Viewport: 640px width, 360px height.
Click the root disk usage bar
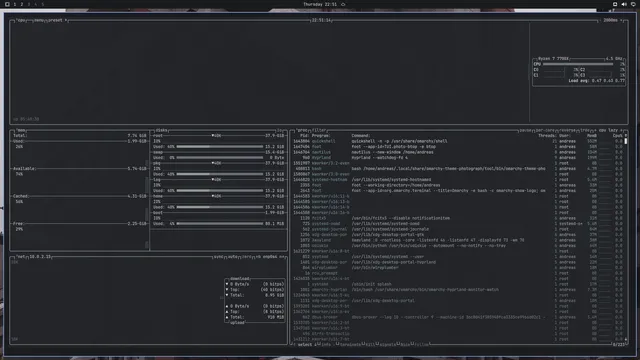pyautogui.click(x=220, y=147)
